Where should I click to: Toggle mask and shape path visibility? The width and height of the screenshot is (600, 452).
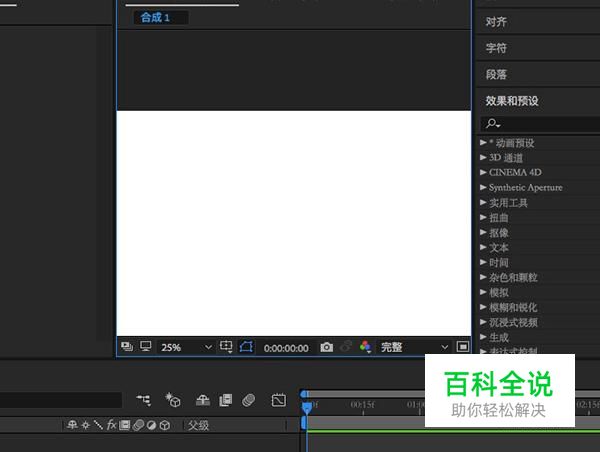coord(246,347)
